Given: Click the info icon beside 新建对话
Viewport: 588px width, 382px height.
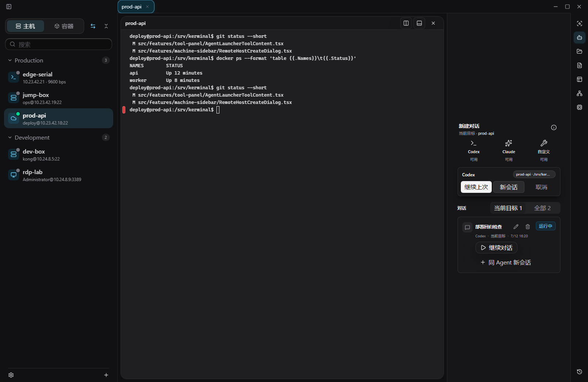Looking at the screenshot, I should [554, 127].
